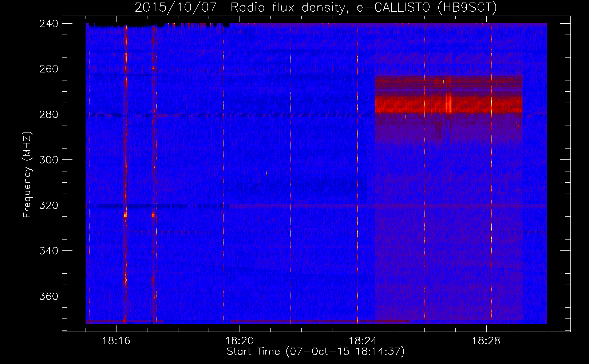589x364 pixels.
Task: Select the 260 frequency tick label
Action: click(49, 69)
